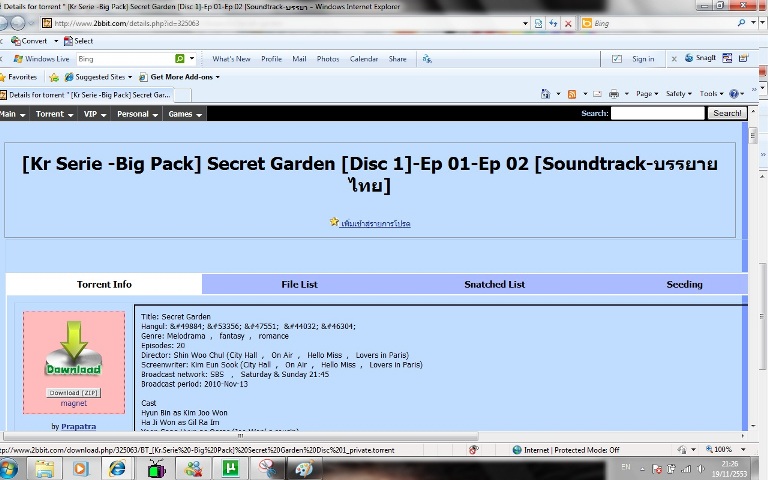Viewport: 768px width, 480px height.
Task: Open Profile in the Windows Live toolbar
Action: (x=271, y=59)
